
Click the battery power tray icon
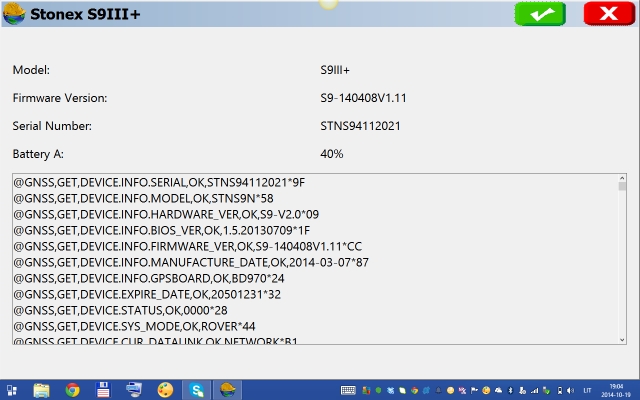point(560,390)
